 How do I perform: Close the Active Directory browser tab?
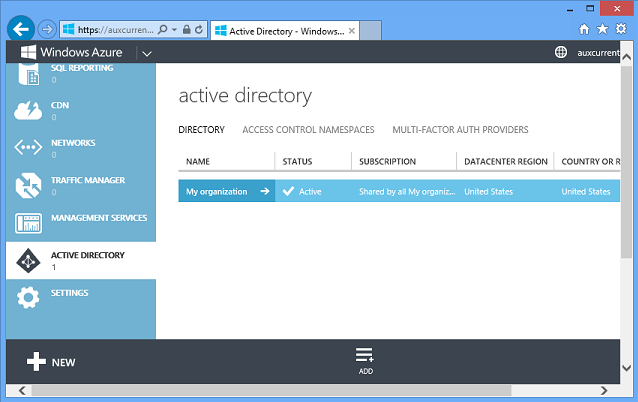352,31
